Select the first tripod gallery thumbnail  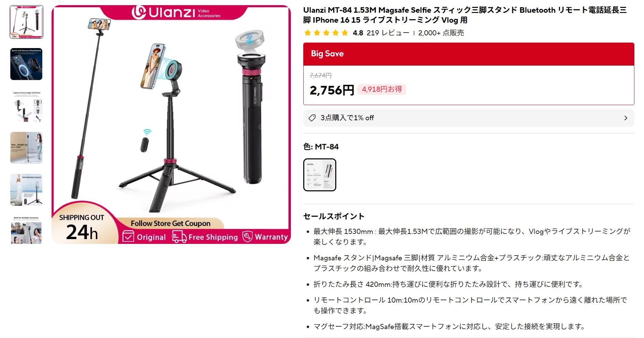click(26, 22)
